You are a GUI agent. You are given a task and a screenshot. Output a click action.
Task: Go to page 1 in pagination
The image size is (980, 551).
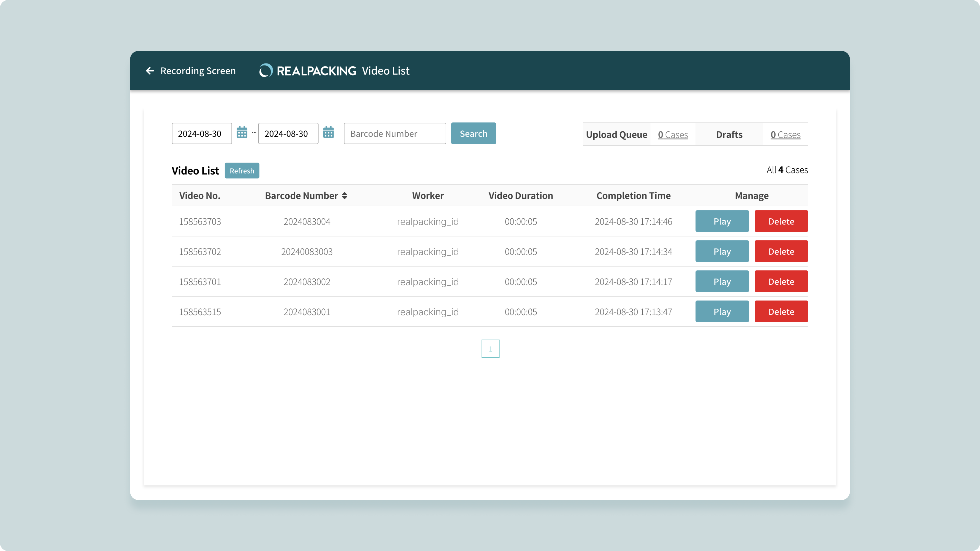pyautogui.click(x=490, y=349)
